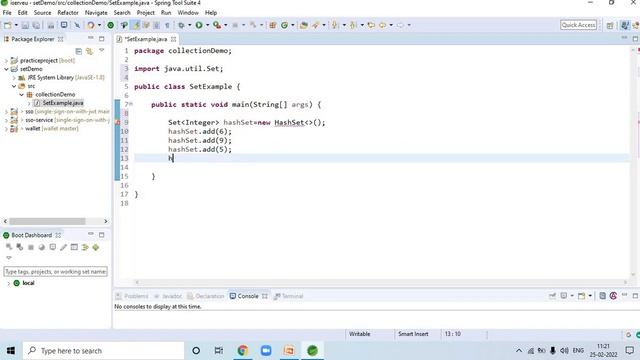Viewport: 640px width, 360px height.
Task: Click the New Java Class green icon
Action: pyautogui.click(x=284, y=25)
